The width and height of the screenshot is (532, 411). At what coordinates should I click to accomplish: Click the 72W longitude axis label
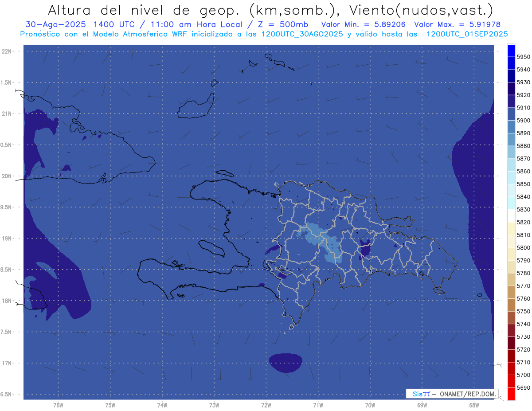click(266, 405)
